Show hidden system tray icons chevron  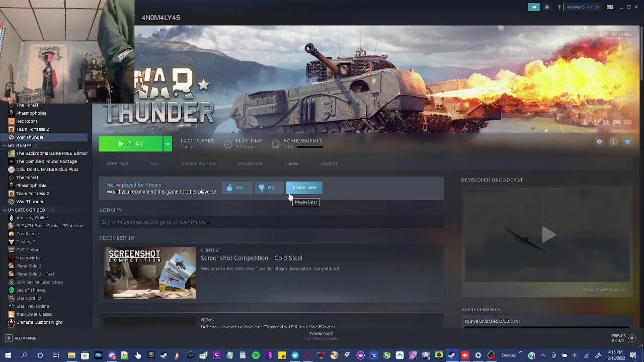(543, 355)
